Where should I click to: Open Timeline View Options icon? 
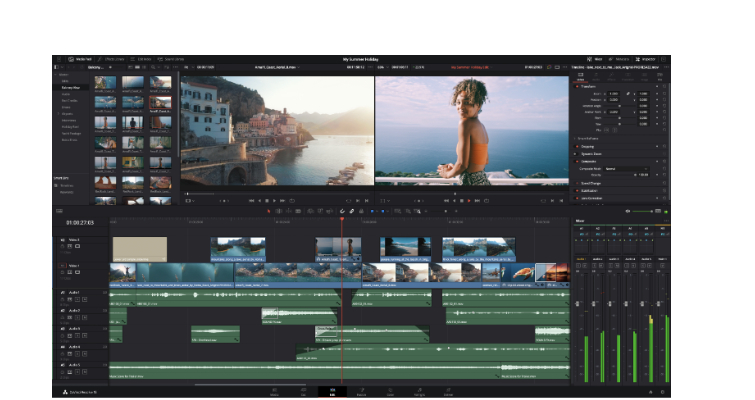click(59, 211)
